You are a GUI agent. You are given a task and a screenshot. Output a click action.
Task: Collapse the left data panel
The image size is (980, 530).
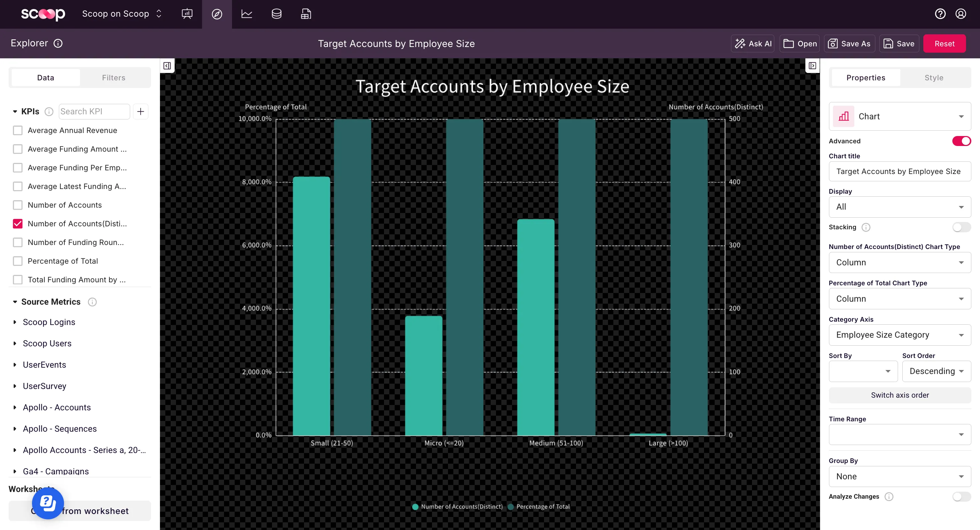pyautogui.click(x=167, y=66)
